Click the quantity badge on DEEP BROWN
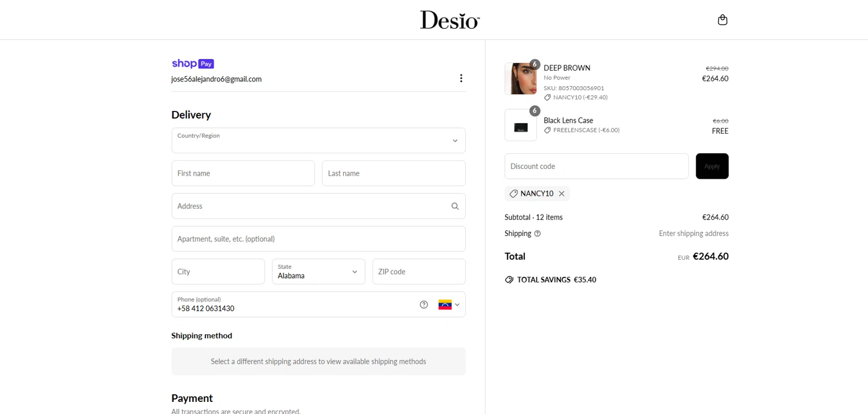The height and width of the screenshot is (414, 868). [x=535, y=64]
